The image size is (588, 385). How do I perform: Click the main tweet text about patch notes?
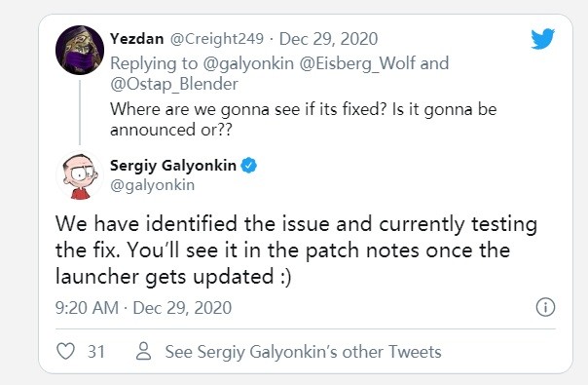pyautogui.click(x=296, y=250)
